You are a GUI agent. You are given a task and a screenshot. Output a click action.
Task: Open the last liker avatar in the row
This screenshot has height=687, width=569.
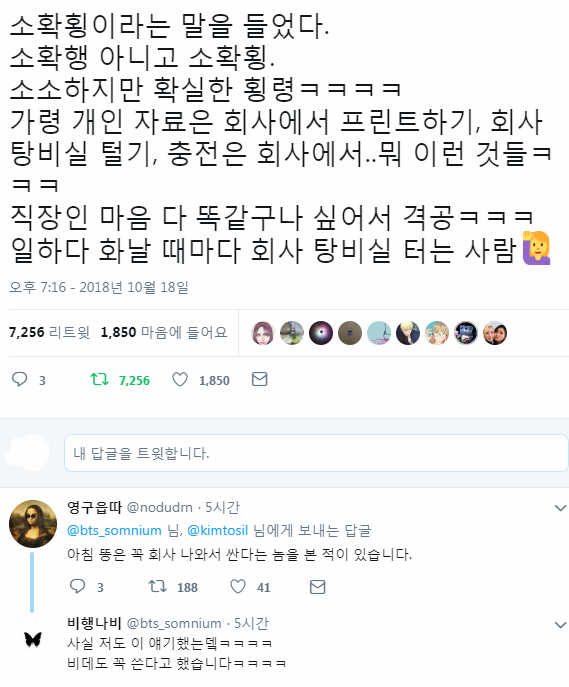(x=495, y=333)
